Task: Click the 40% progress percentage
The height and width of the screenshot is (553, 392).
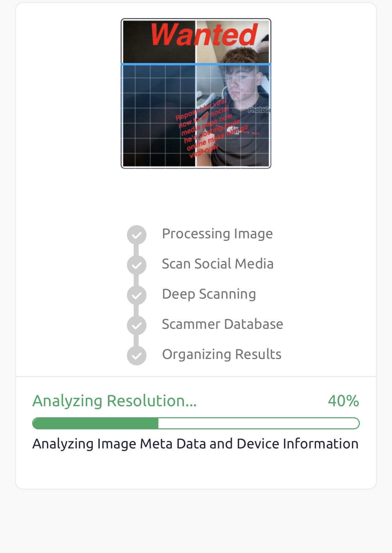Action: [x=343, y=401]
